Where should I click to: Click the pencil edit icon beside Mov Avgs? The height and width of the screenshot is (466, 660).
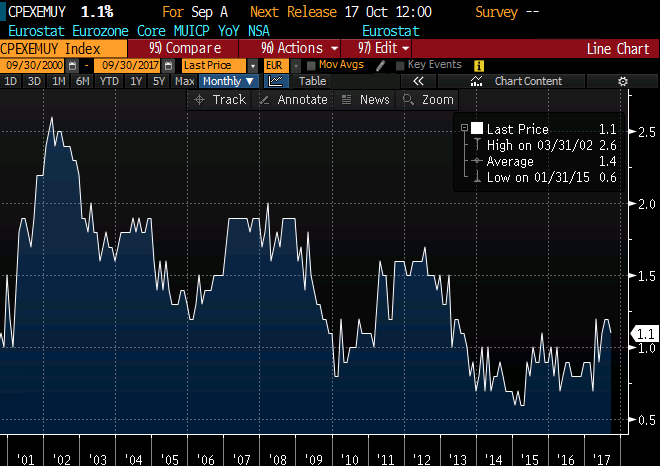tap(381, 65)
